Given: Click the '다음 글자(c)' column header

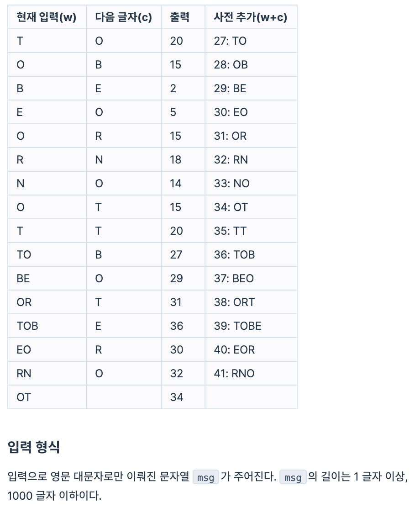Looking at the screenshot, I should [123, 17].
